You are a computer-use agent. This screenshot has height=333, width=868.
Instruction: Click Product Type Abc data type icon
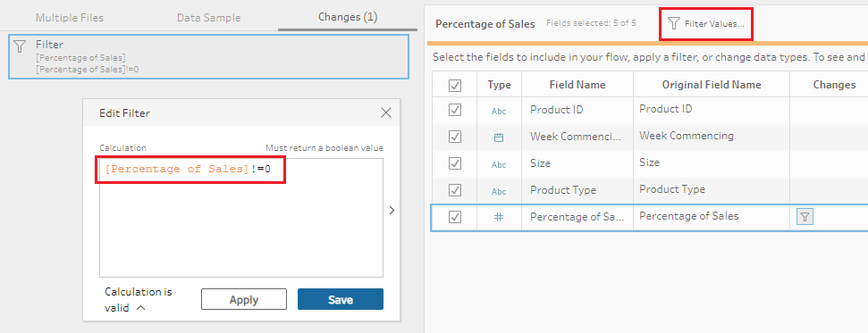pos(499,191)
